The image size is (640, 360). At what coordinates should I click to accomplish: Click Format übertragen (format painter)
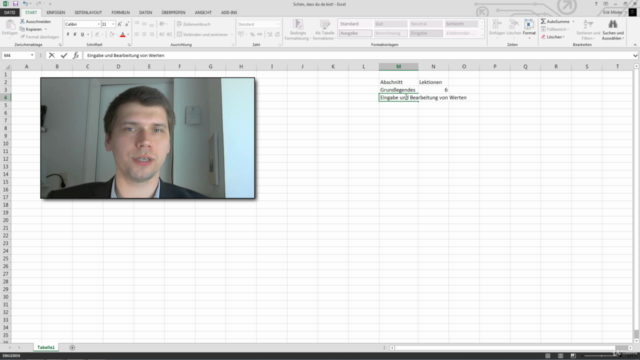click(39, 37)
